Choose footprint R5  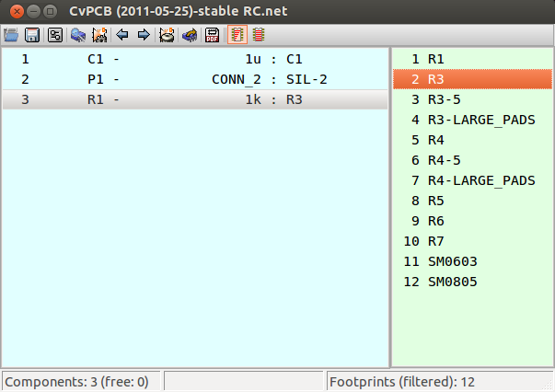click(x=472, y=201)
